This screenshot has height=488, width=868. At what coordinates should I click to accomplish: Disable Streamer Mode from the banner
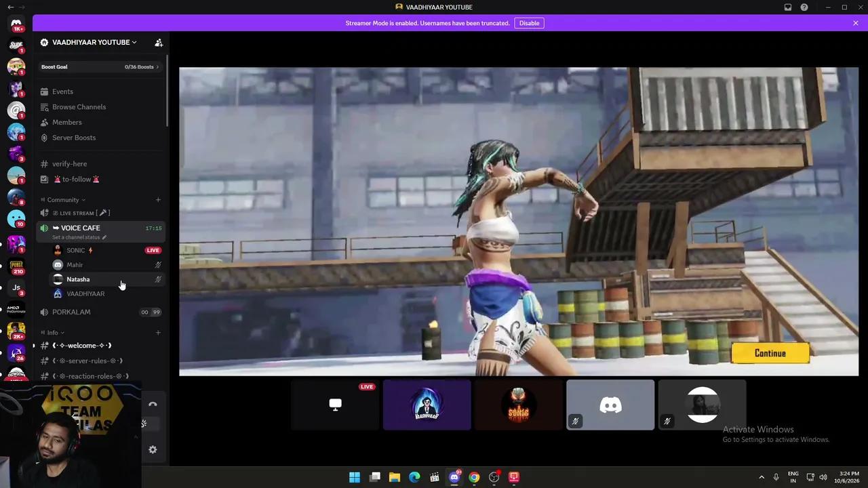point(529,23)
